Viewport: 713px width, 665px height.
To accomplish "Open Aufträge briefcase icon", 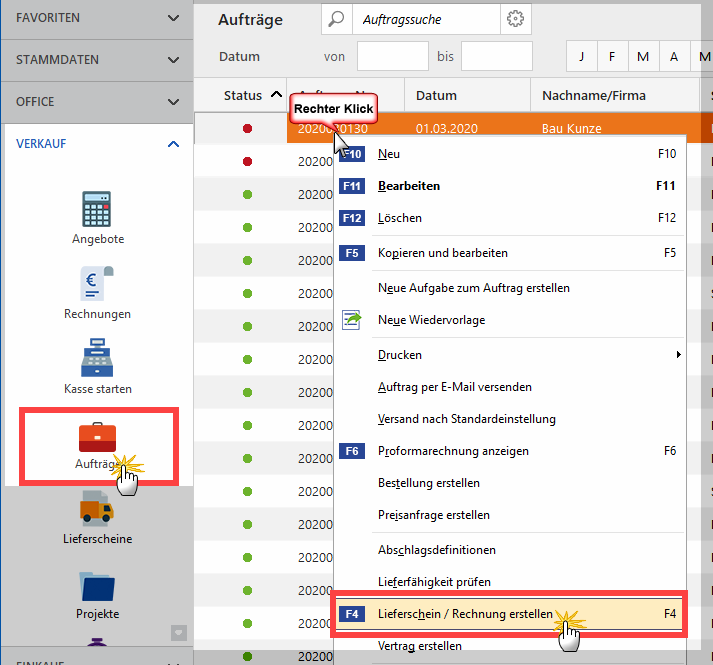I will 97,438.
